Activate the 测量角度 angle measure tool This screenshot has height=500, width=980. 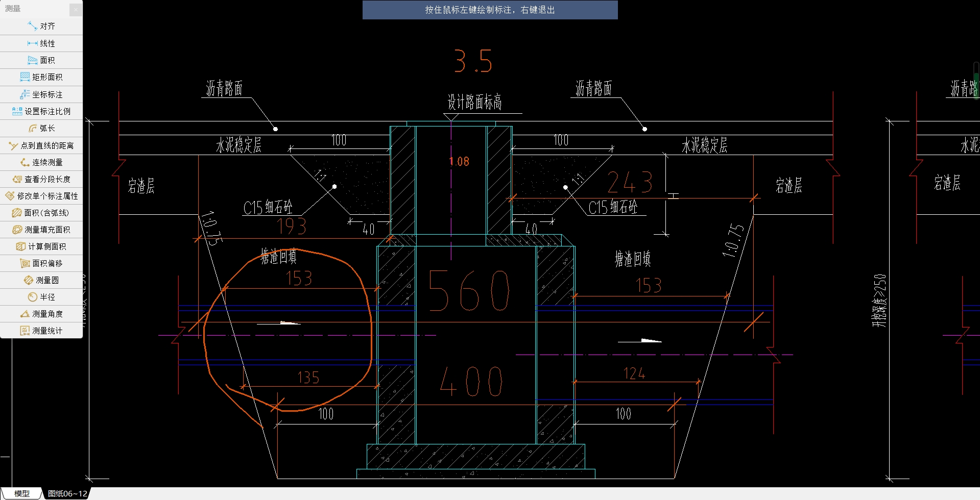41,314
